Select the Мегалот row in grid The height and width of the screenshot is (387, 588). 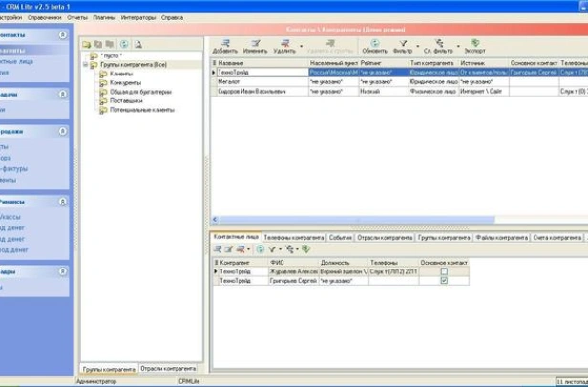400,81
